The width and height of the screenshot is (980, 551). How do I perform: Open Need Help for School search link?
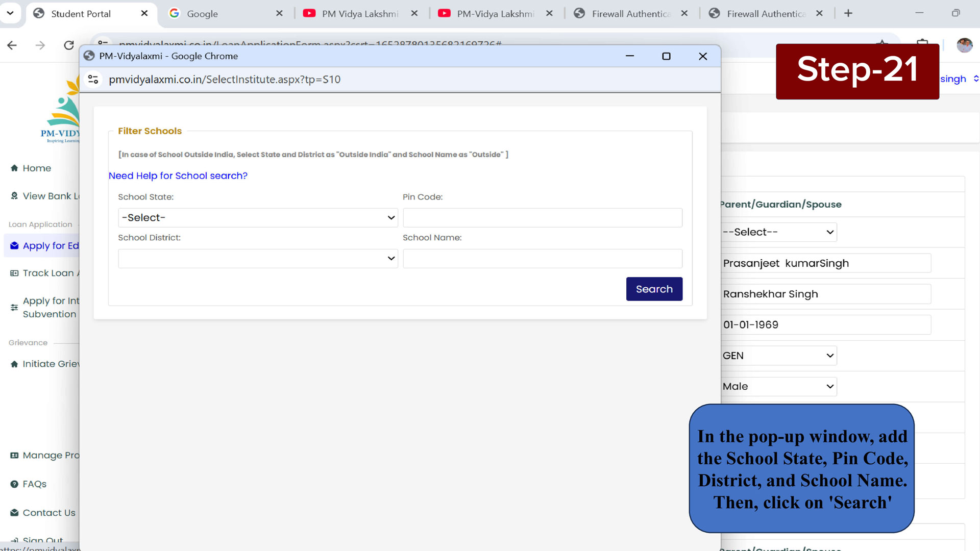point(178,176)
